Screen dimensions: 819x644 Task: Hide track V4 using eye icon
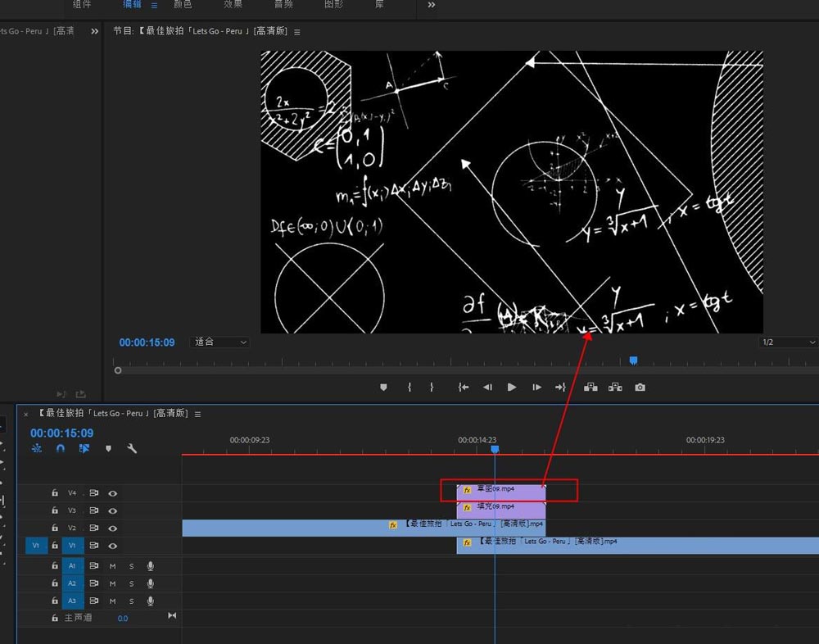pos(113,493)
